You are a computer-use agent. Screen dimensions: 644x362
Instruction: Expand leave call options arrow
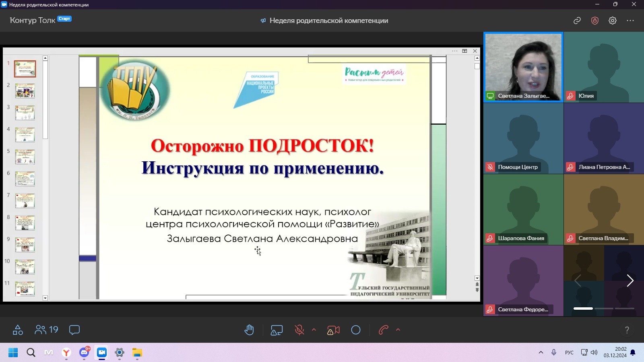398,330
